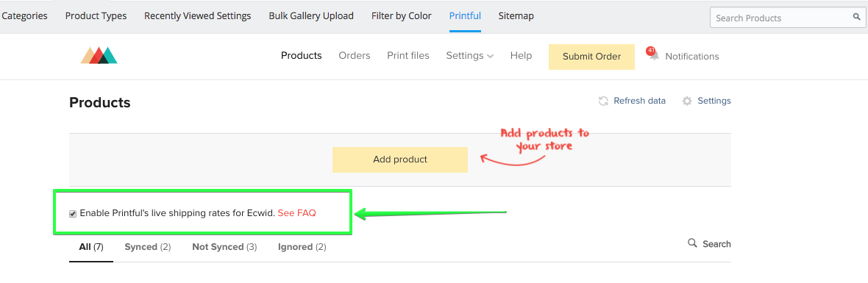Select the All products tab
The height and width of the screenshot is (283, 868).
click(90, 247)
